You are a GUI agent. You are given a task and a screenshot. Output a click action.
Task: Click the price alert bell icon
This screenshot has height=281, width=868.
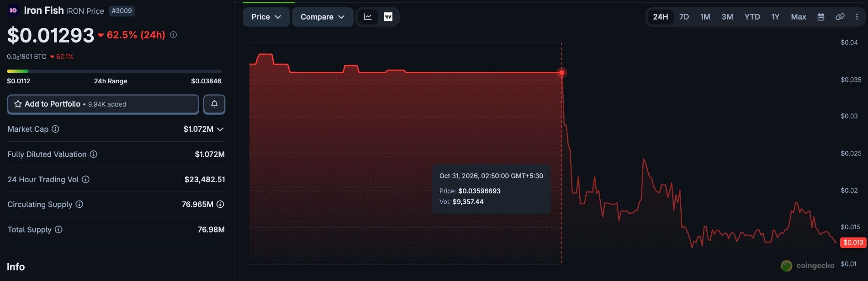(x=214, y=104)
